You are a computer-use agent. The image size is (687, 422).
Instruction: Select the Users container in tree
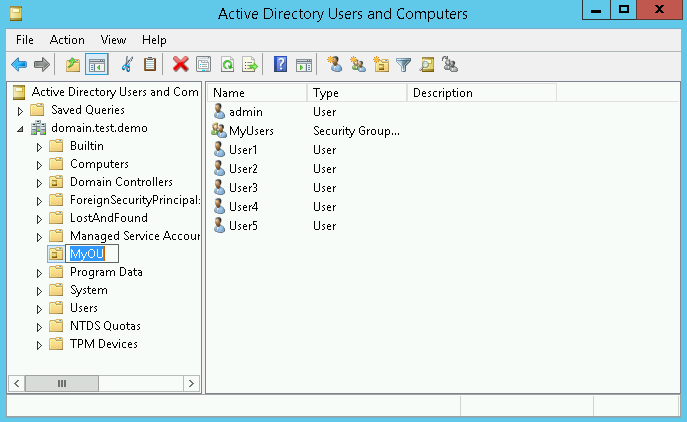coord(84,308)
